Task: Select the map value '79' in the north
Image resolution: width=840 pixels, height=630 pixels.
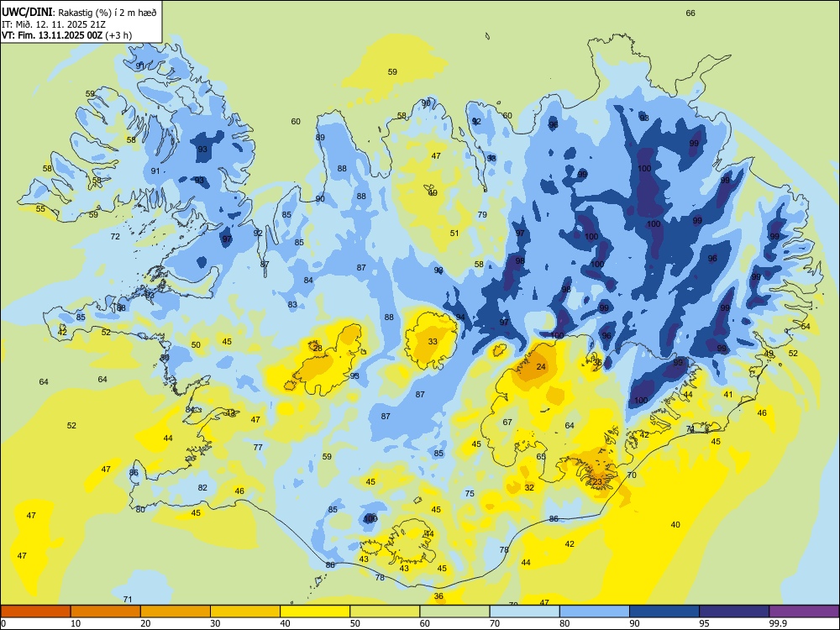Action: (482, 215)
